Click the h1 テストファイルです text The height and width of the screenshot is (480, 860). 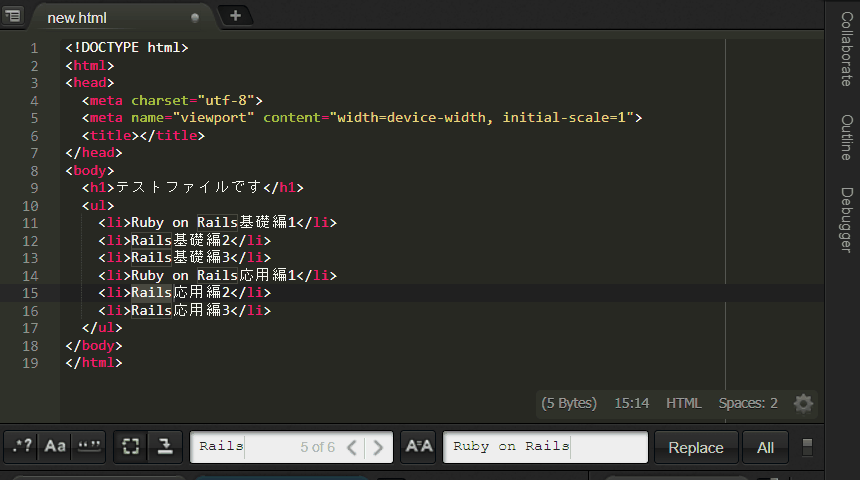click(189, 188)
